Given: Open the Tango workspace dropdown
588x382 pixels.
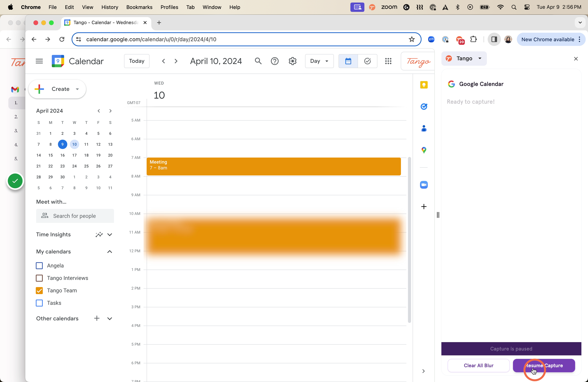Looking at the screenshot, I should (464, 59).
